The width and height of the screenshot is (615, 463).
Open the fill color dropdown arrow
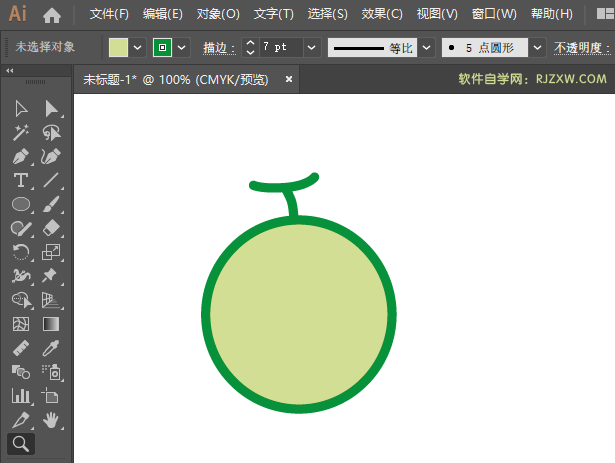(x=138, y=48)
